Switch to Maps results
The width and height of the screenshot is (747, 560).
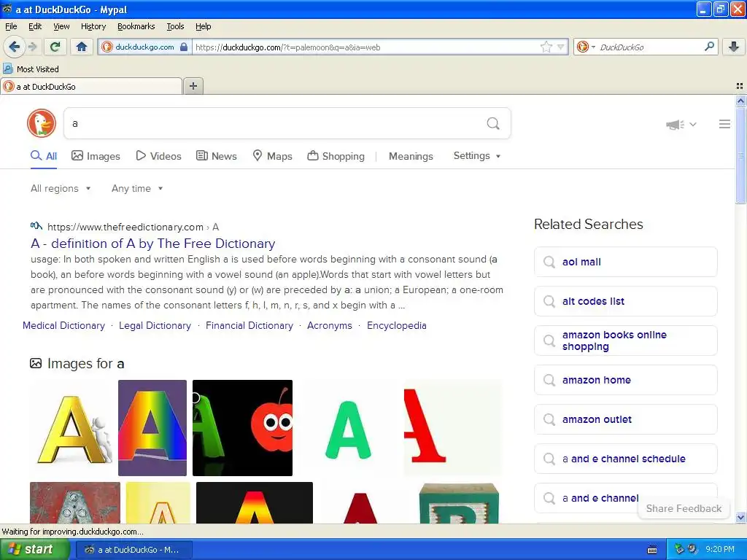(272, 156)
